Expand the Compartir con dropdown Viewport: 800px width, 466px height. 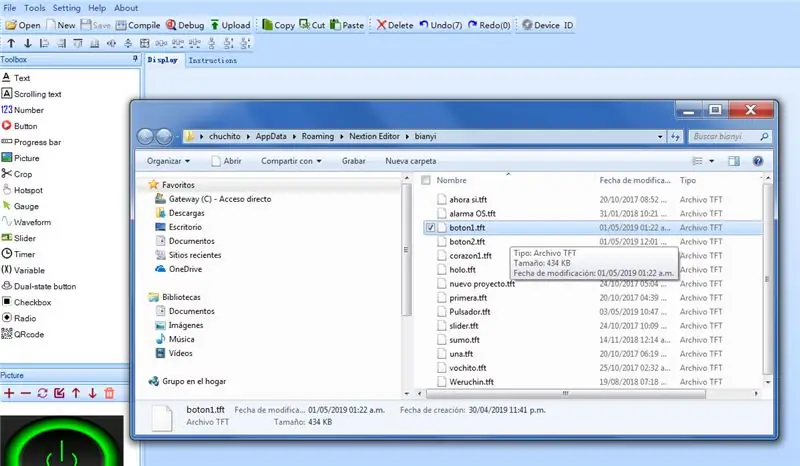291,161
